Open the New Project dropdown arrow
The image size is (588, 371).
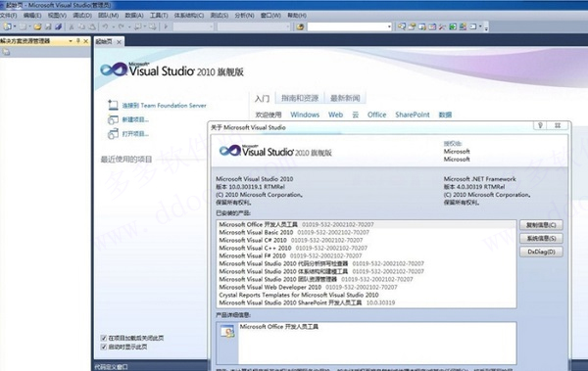click(15, 26)
